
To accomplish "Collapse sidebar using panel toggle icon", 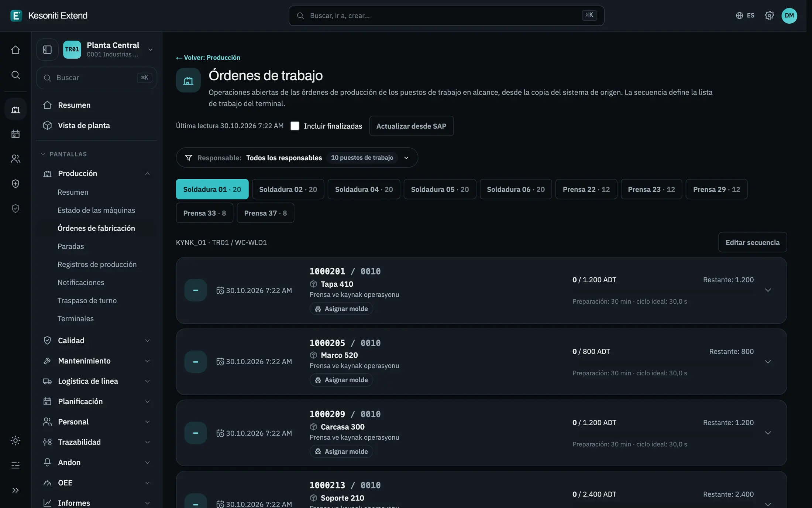I will [x=47, y=50].
